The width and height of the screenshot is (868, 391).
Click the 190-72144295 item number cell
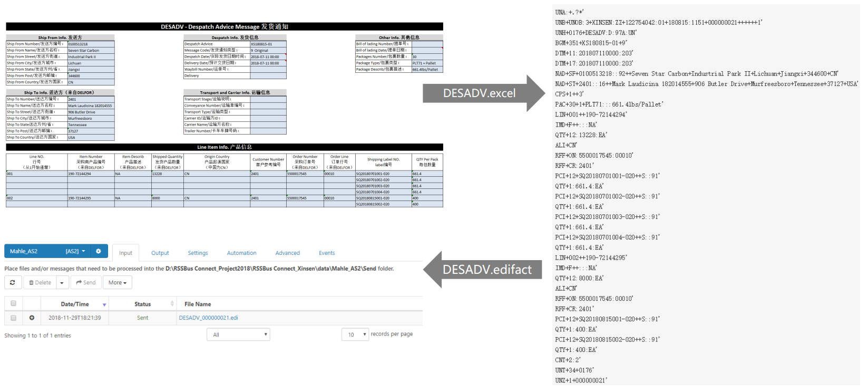pos(91,198)
